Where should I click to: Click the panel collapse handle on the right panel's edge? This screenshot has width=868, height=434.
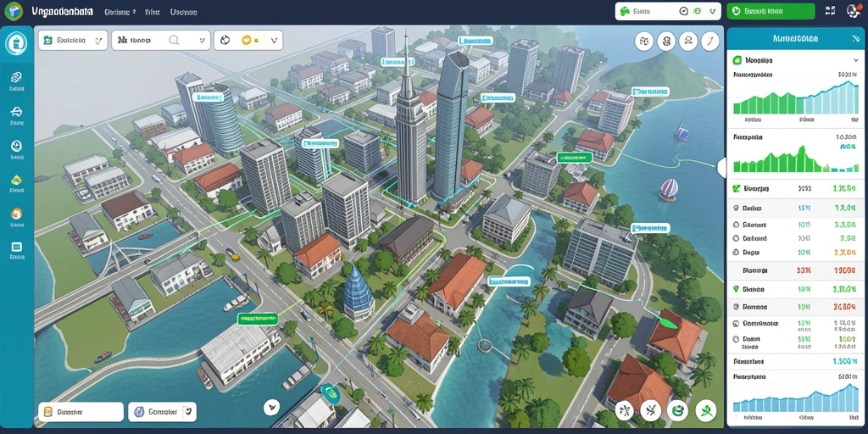pos(721,167)
